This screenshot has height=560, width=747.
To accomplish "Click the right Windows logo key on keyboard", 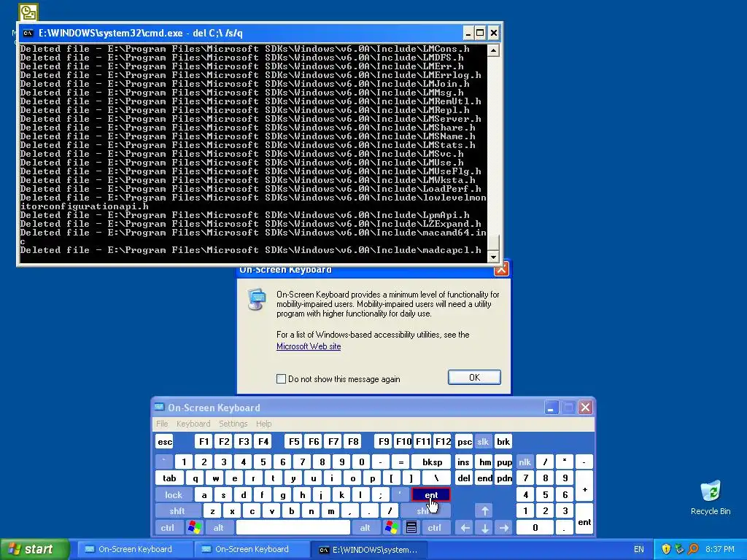I will pos(392,527).
